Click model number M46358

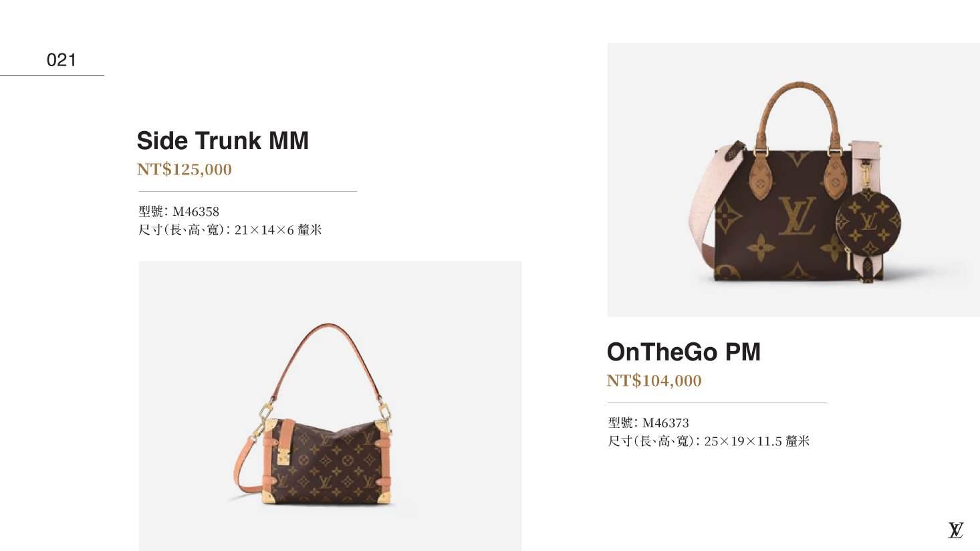(196, 211)
